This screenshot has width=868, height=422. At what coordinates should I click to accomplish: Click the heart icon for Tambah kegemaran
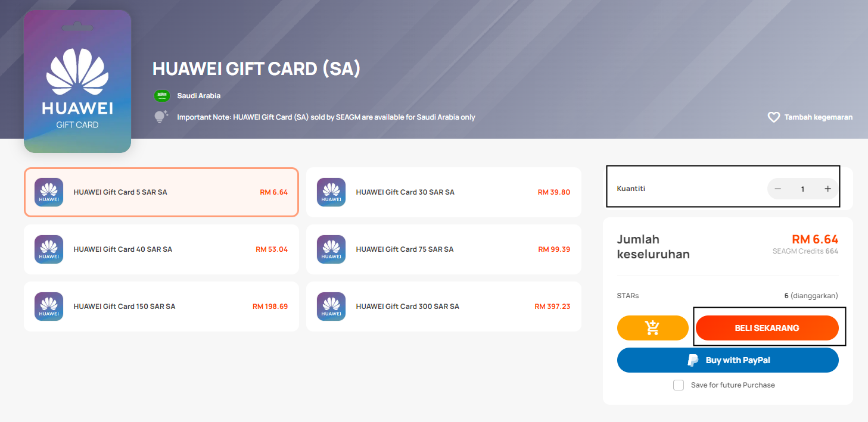(x=774, y=117)
